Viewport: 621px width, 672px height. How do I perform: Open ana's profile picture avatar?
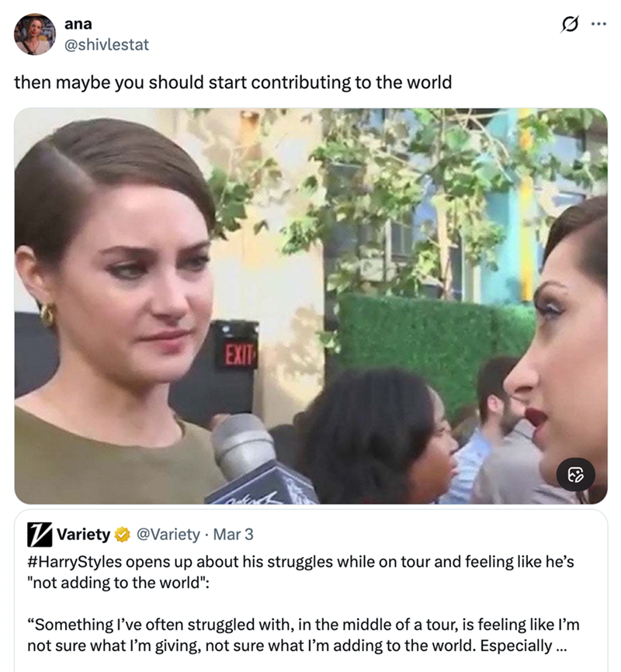coord(35,34)
